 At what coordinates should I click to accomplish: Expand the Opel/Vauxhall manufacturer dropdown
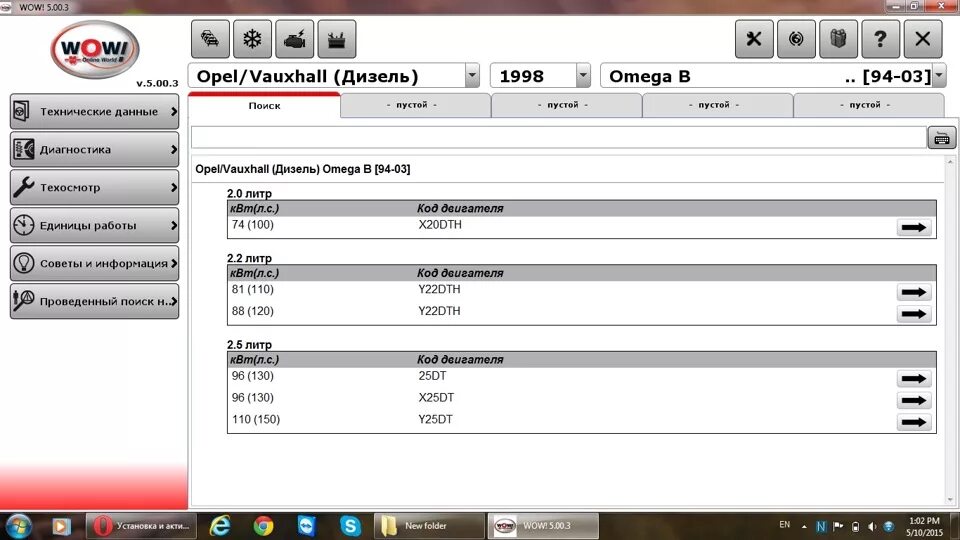coord(472,76)
